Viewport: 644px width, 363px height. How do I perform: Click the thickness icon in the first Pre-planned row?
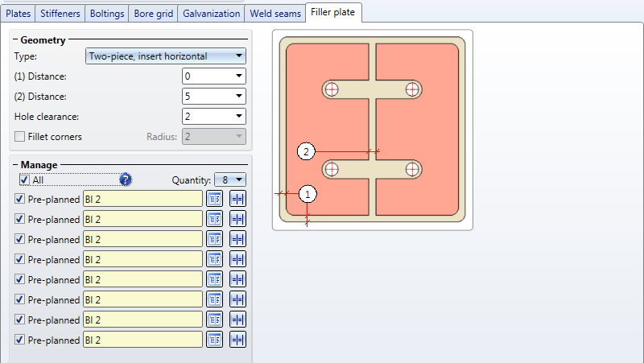[237, 199]
